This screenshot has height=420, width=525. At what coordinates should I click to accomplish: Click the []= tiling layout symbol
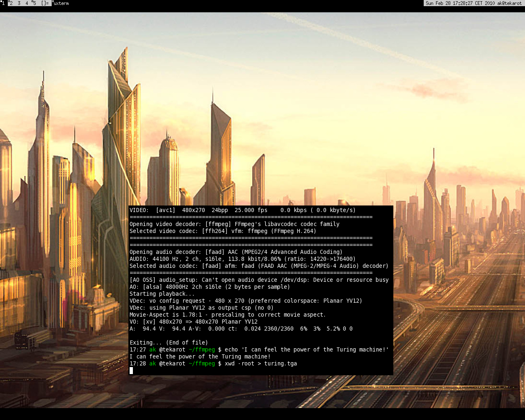click(x=45, y=3)
